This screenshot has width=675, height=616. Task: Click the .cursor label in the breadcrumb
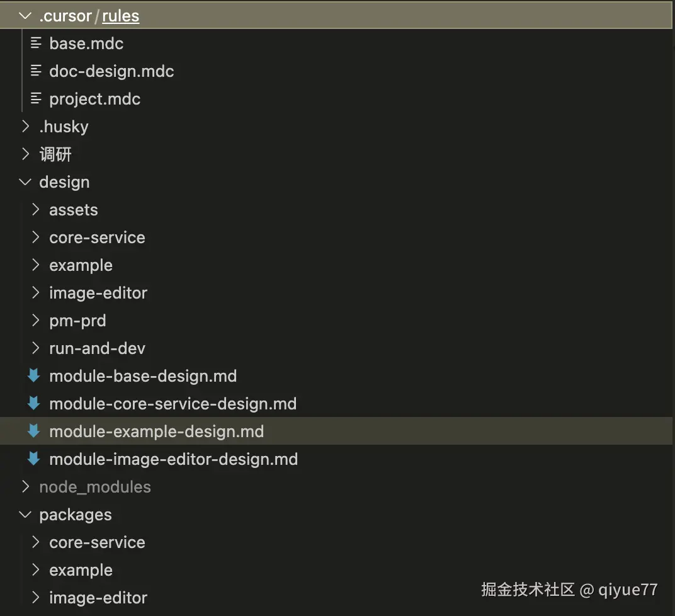[x=65, y=15]
